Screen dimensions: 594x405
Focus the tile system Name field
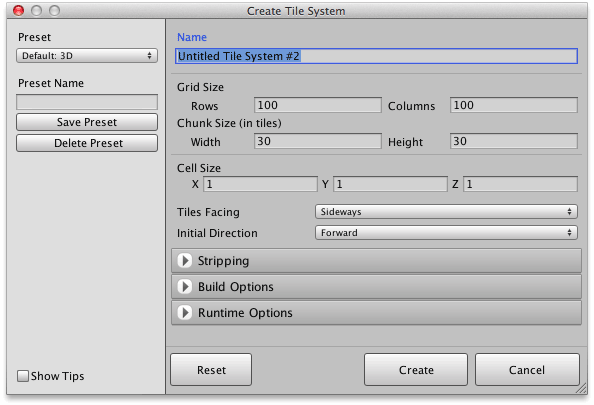pos(377,56)
